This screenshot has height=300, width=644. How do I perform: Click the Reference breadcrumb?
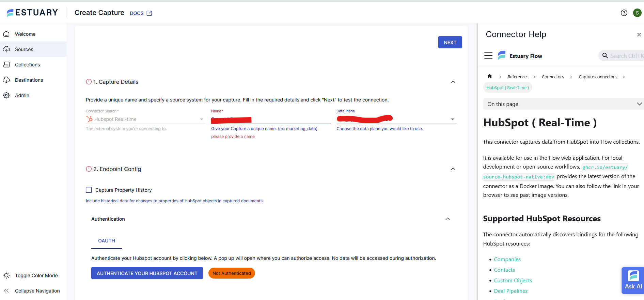click(x=517, y=77)
